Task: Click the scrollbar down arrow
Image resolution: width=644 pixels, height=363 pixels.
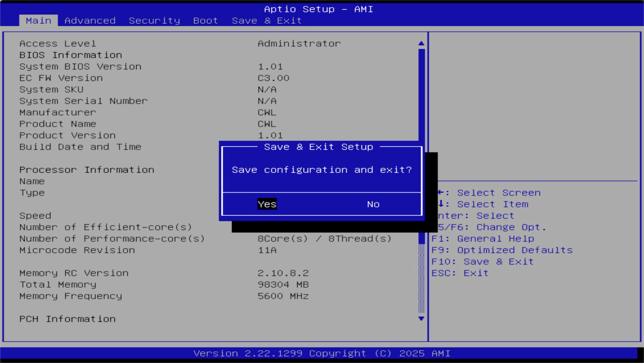Action: pyautogui.click(x=421, y=319)
